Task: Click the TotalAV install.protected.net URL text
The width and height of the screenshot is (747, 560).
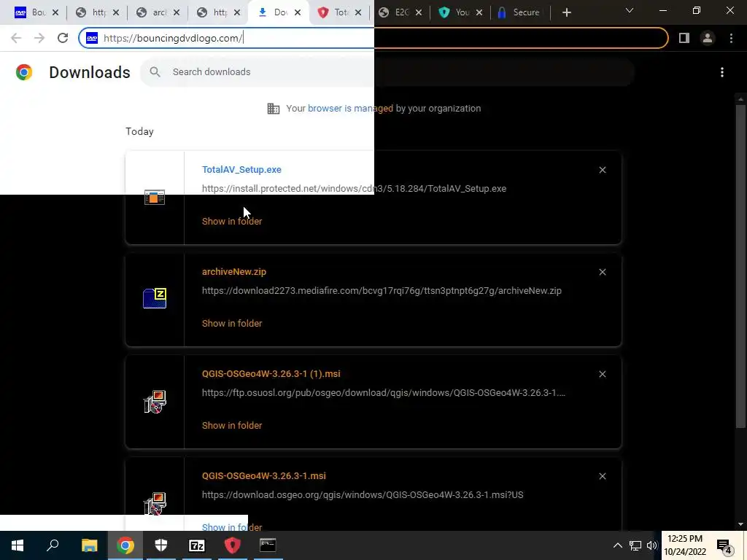Action: 354,189
